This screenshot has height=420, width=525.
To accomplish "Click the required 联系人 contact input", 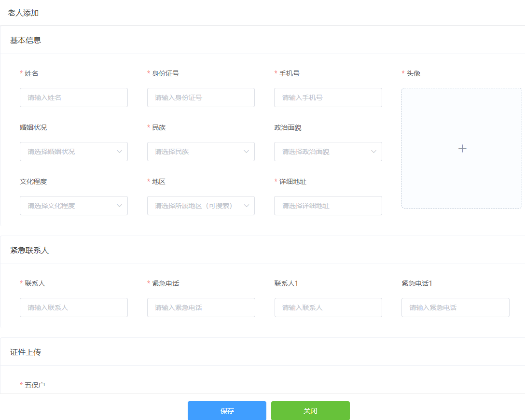I will click(73, 308).
